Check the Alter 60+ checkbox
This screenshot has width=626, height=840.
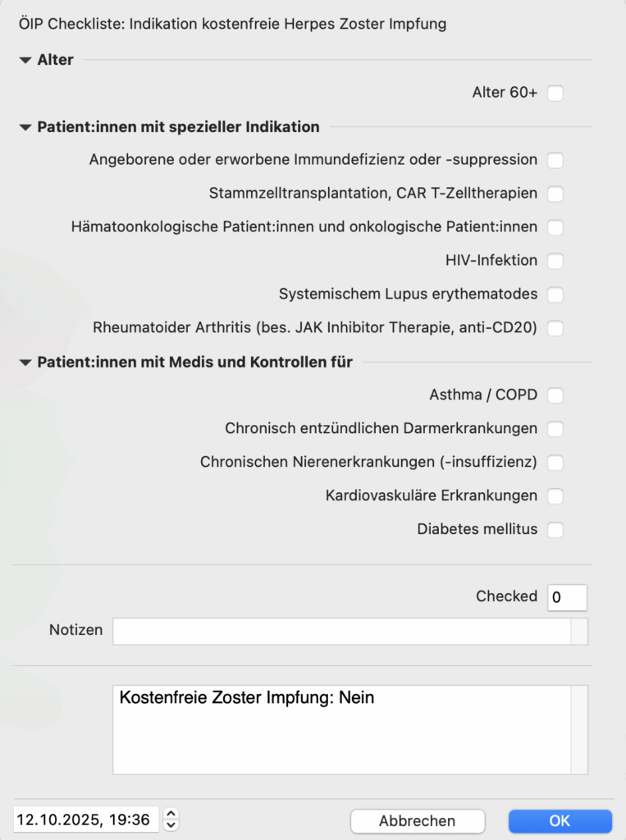(555, 94)
